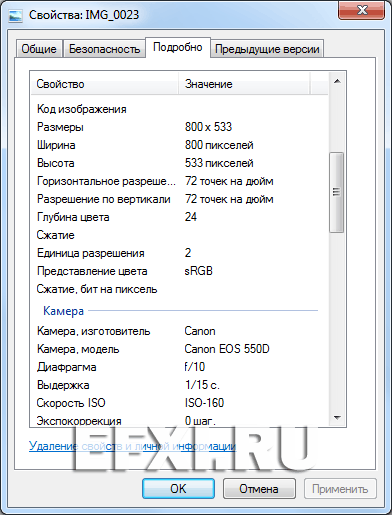392x515 pixels.
Task: Click the scroll up arrow in properties list
Action: point(337,81)
